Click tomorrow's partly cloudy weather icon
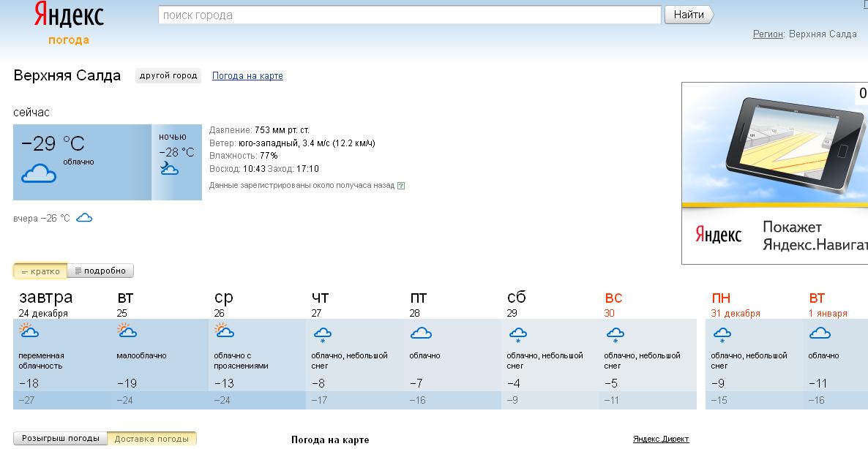The height and width of the screenshot is (449, 868). (29, 332)
